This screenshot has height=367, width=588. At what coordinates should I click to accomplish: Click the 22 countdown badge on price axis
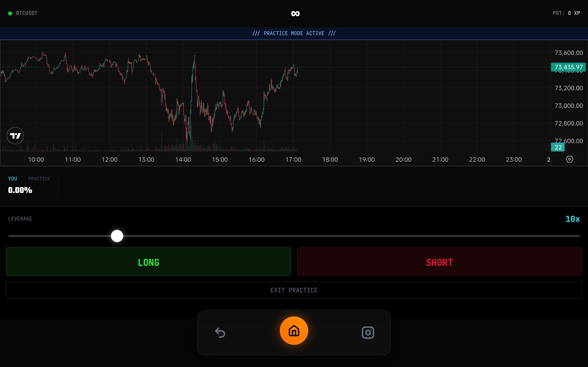pos(558,147)
